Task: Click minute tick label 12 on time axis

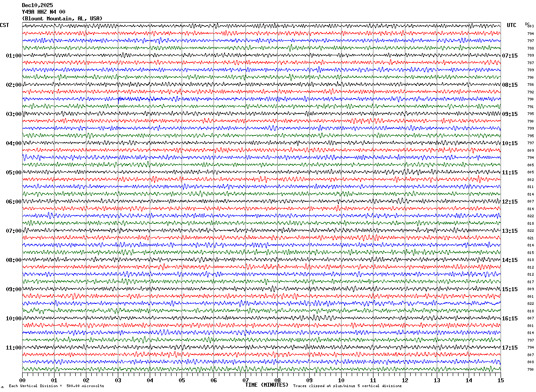Action: click(405, 380)
